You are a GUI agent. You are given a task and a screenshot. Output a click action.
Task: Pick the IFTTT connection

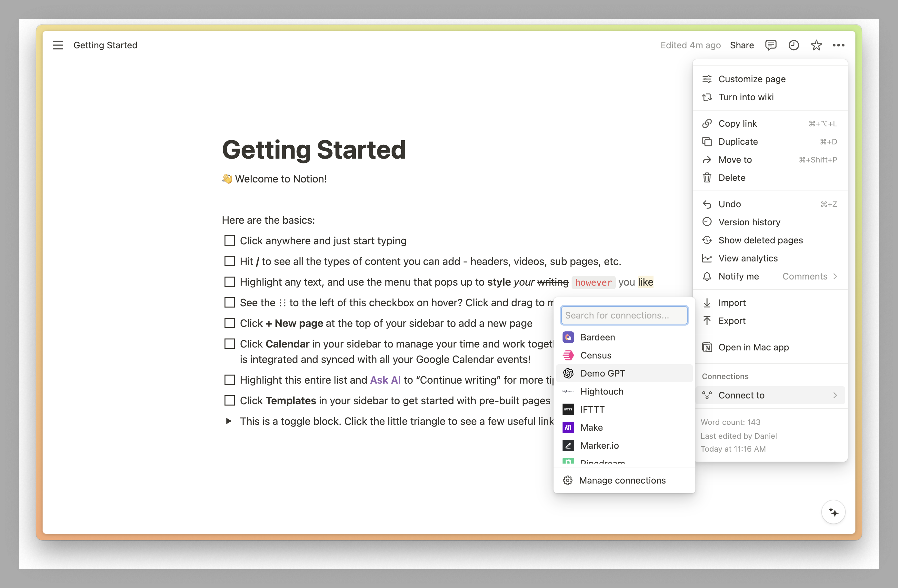[x=592, y=410]
